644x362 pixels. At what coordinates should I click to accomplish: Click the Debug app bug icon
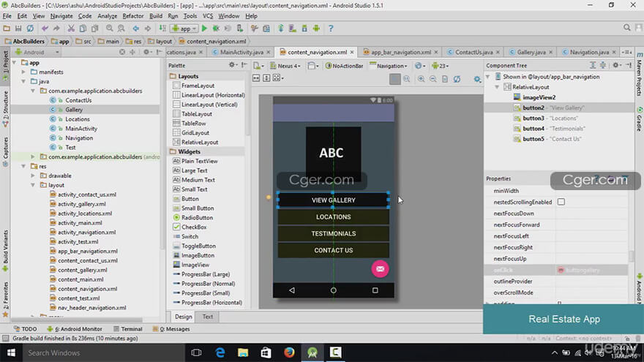(216, 29)
